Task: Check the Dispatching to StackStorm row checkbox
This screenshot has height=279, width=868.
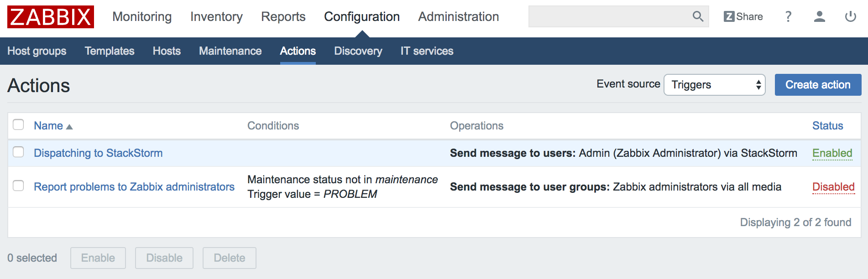Action: coord(18,152)
